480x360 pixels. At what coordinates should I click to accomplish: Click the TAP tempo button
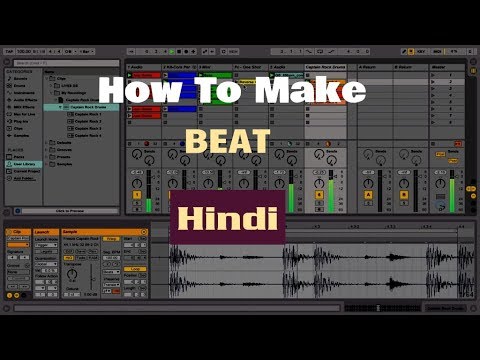coord(9,52)
